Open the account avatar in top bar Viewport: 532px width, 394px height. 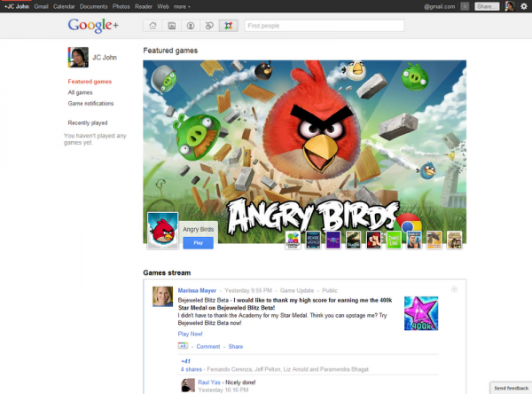pos(510,6)
